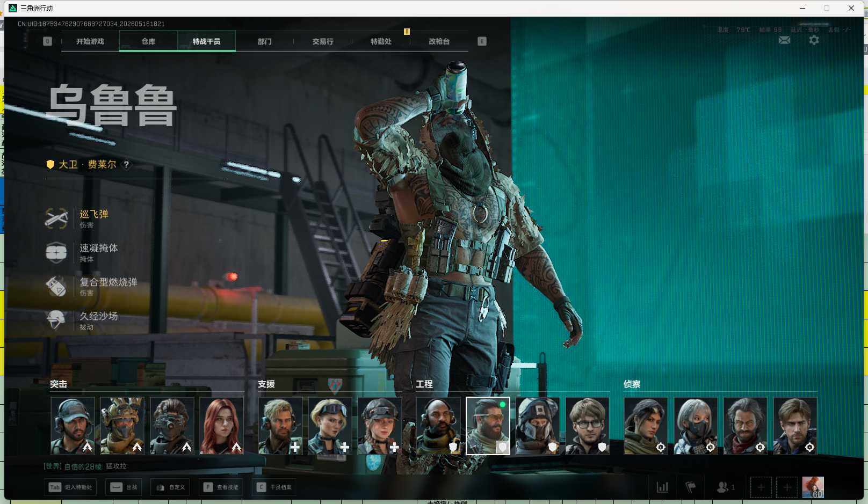Click the first empty squad slot plus

(x=761, y=487)
